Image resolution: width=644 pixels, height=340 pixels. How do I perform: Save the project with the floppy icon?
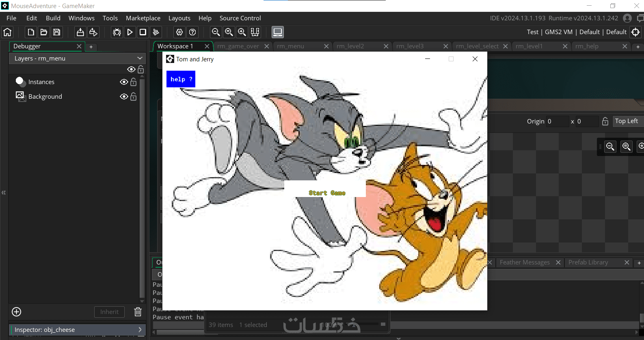pos(57,32)
